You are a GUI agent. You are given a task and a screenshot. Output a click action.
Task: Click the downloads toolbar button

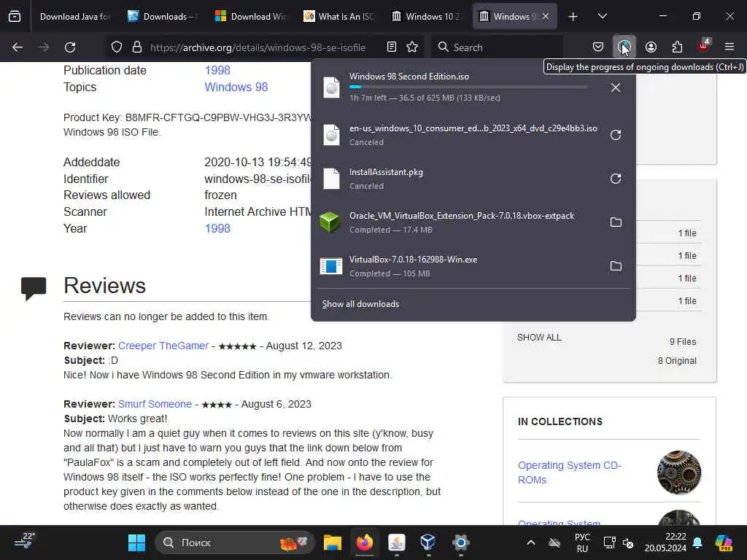point(624,47)
